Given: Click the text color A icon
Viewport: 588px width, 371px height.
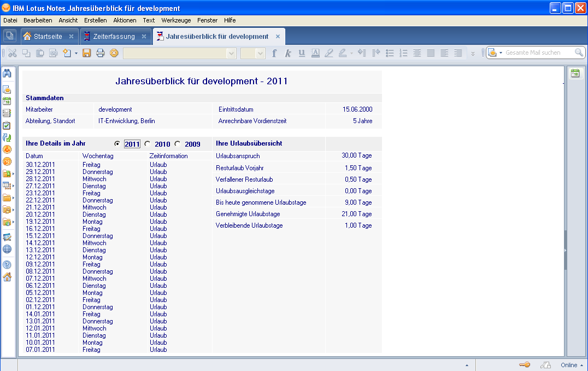Looking at the screenshot, I should (x=315, y=53).
